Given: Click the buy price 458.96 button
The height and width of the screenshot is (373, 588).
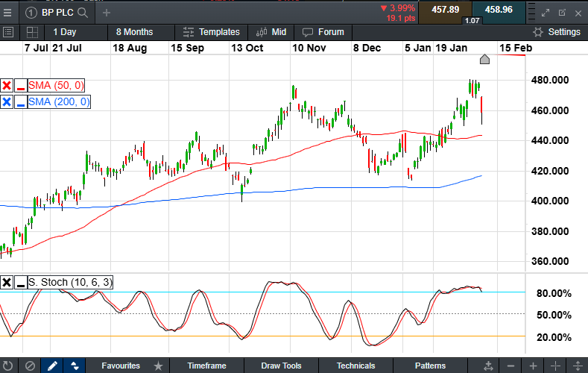Looking at the screenshot, I should coord(499,10).
